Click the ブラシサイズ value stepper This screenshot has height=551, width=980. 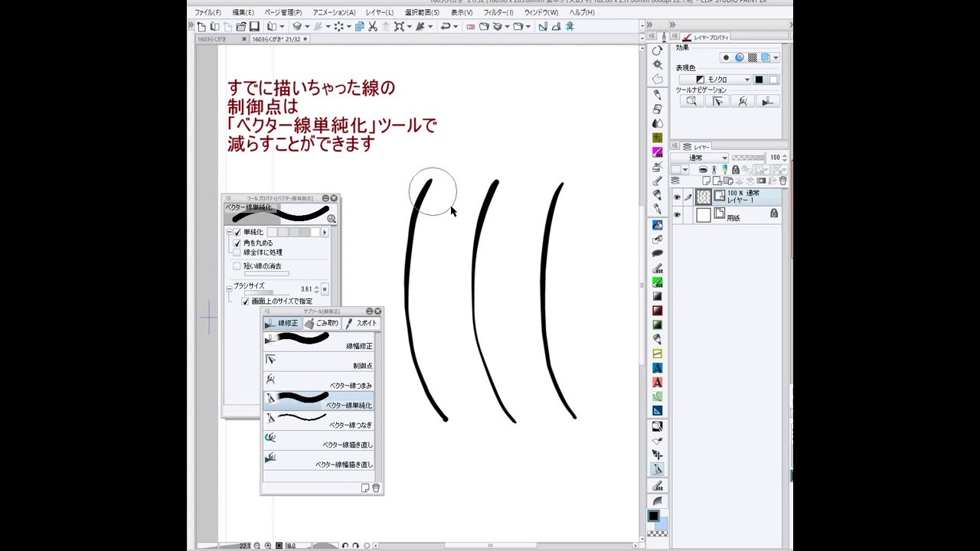coord(316,289)
